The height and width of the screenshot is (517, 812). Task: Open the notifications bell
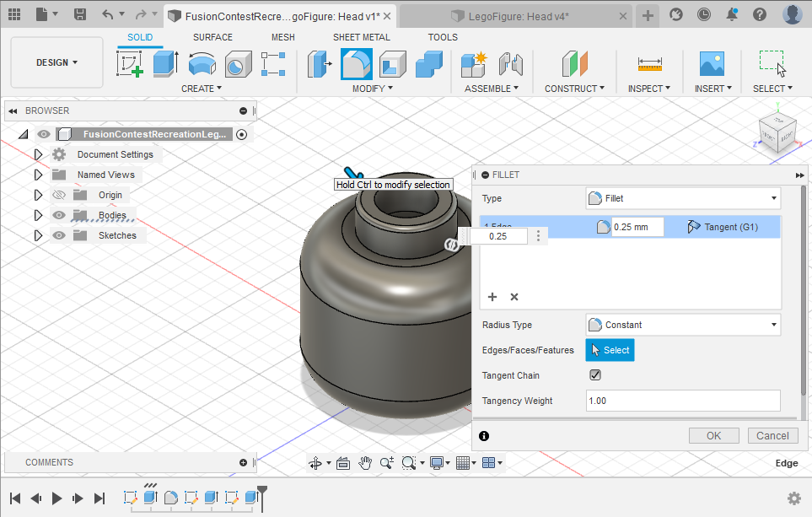click(732, 14)
